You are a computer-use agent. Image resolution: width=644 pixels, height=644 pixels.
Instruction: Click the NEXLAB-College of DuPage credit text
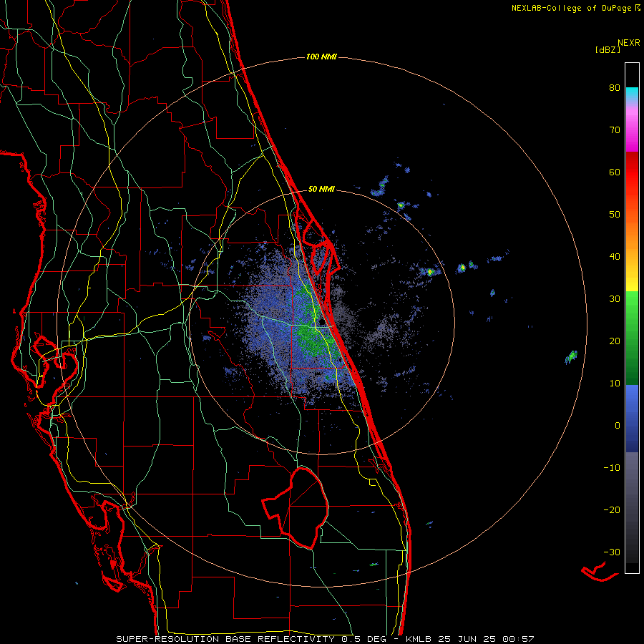tap(575, 8)
